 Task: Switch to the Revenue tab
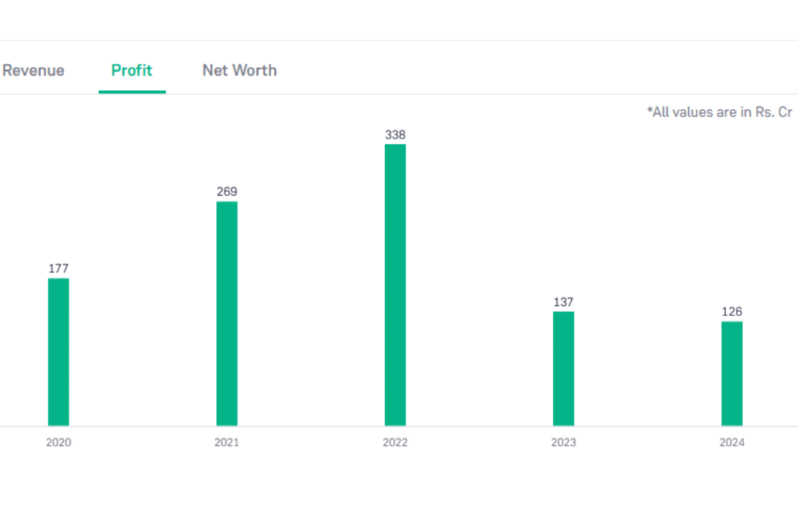click(33, 70)
